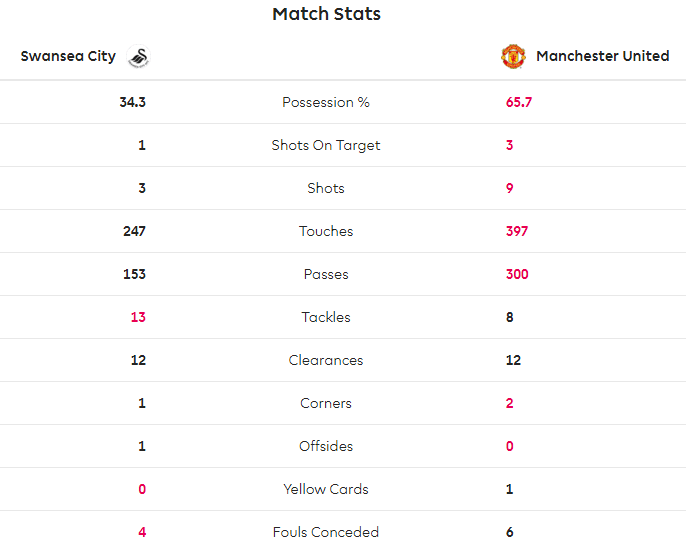Click Swansea's 13 tackles value

(138, 317)
